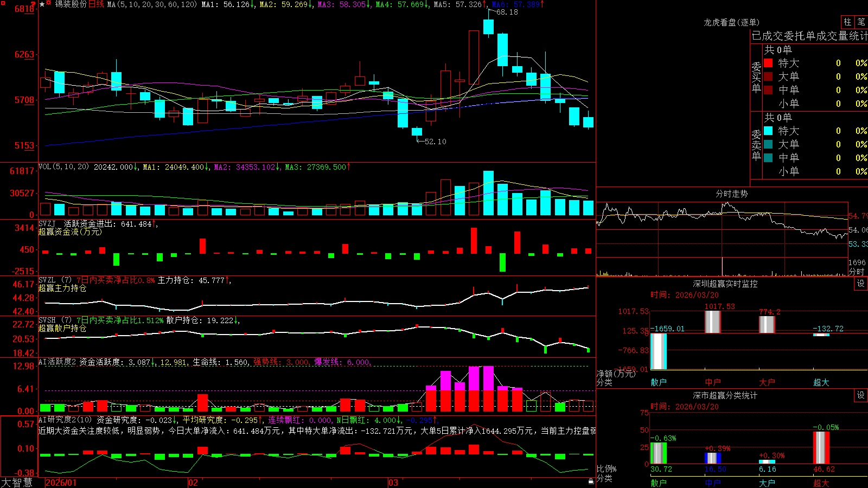Click the 中户 bar labeled 1017.53
Image resolution: width=868 pixels, height=488 pixels.
[x=712, y=322]
